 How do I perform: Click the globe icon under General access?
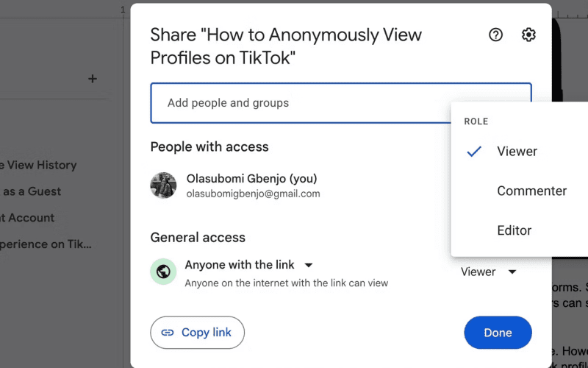point(163,272)
